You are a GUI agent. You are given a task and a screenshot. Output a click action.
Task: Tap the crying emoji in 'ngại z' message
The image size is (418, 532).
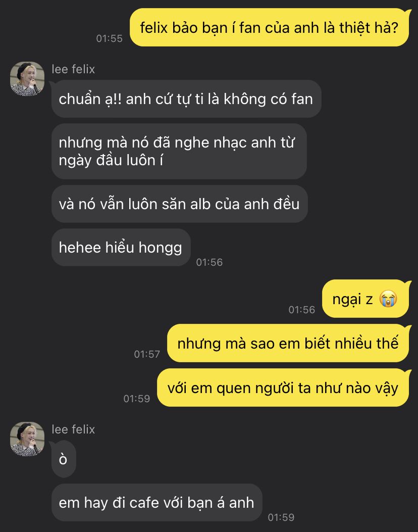[388, 299]
